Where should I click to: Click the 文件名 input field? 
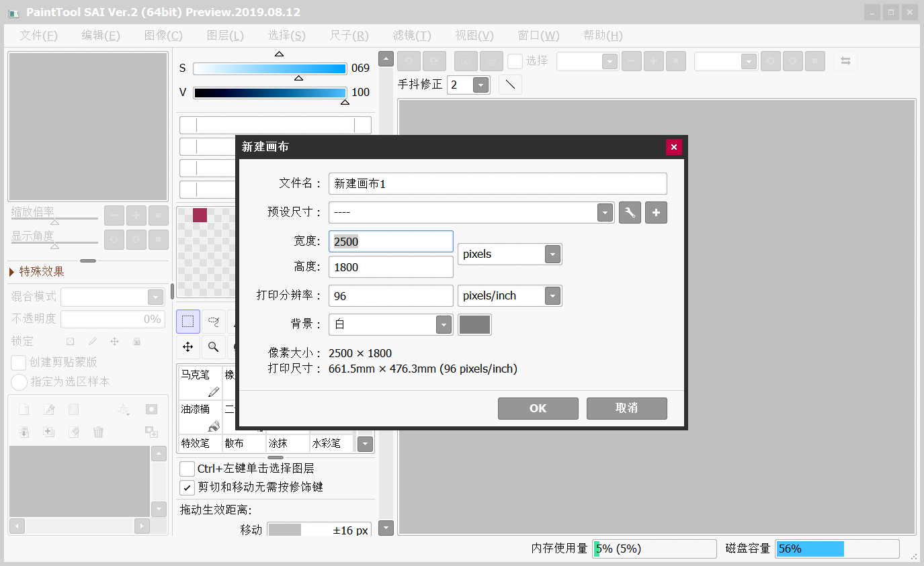[x=498, y=184]
